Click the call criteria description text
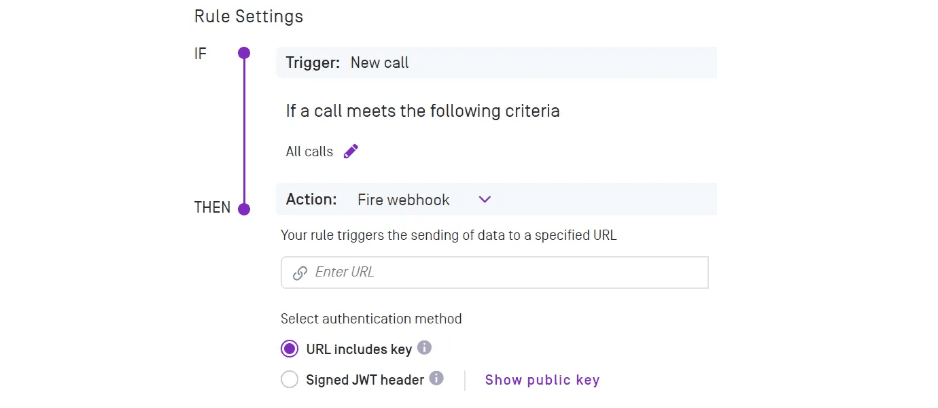 click(422, 111)
